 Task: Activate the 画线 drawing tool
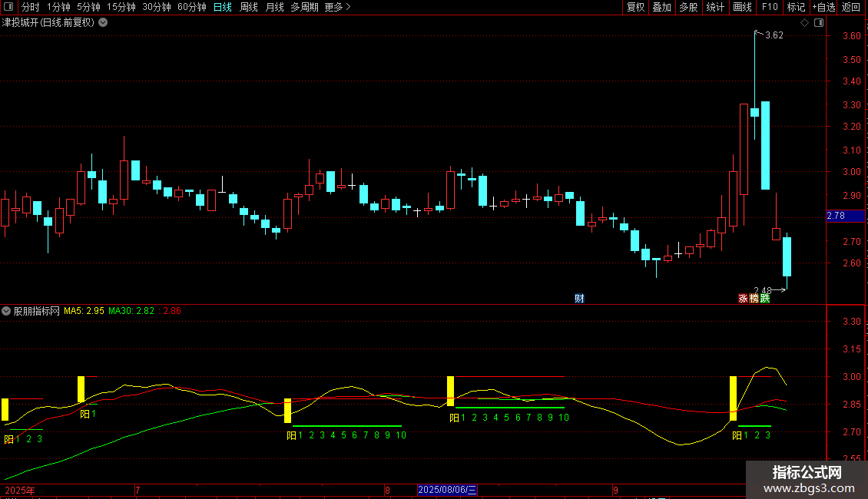[x=742, y=7]
